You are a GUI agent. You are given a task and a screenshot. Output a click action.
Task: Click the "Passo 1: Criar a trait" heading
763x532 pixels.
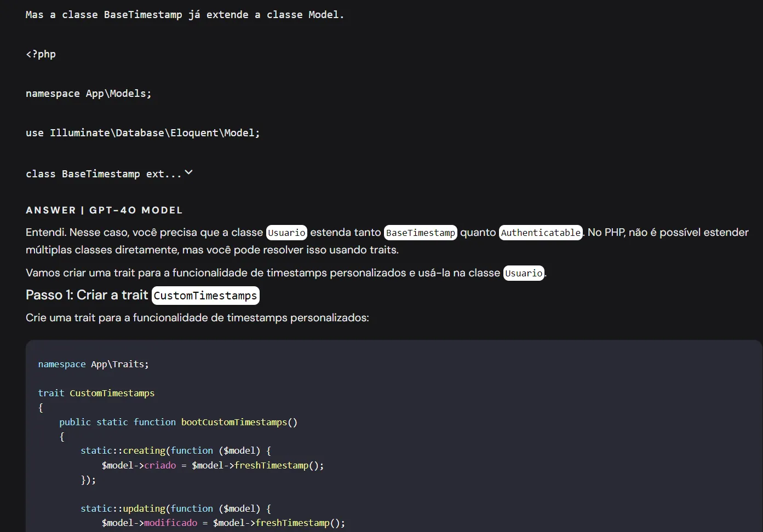tap(87, 295)
